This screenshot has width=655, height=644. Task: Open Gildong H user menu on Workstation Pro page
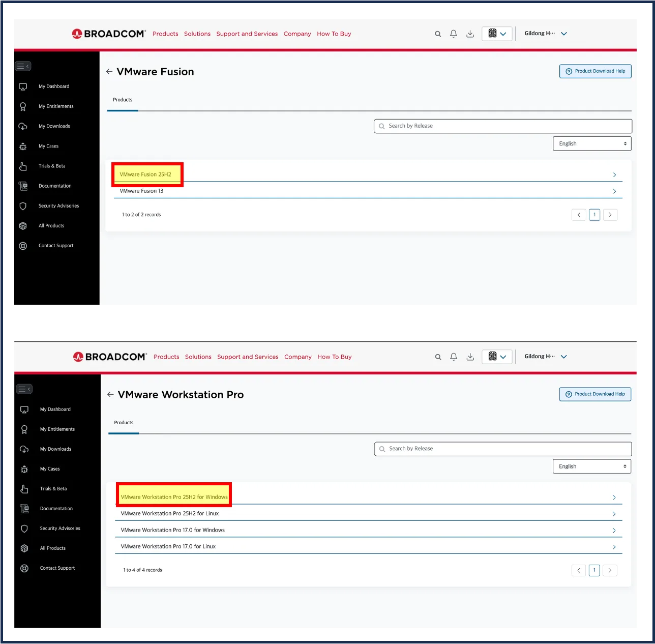[546, 357]
